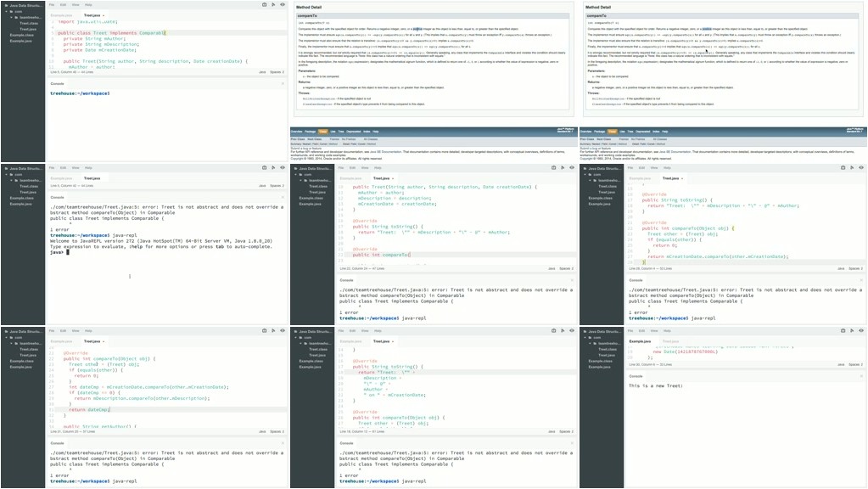
Task: Click fork icon in dateCmp frame
Action: click(x=273, y=330)
